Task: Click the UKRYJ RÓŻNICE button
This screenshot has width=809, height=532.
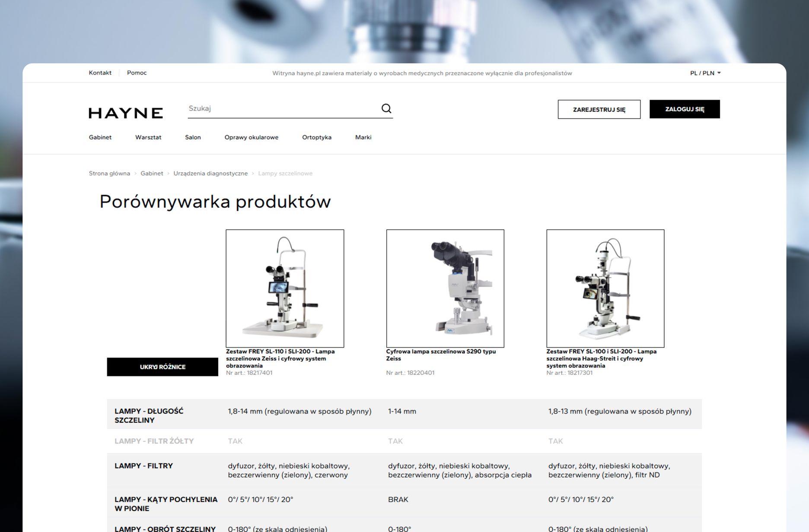Action: tap(162, 367)
